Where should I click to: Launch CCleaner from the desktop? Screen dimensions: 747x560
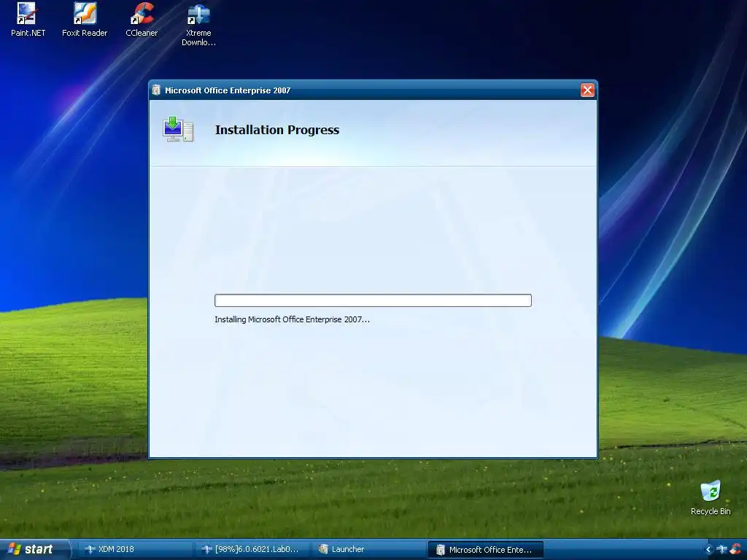tap(142, 19)
